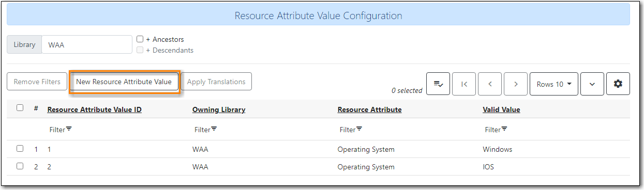The width and height of the screenshot is (644, 190).
Task: Open filter icon under Owning Library
Action: coord(214,129)
